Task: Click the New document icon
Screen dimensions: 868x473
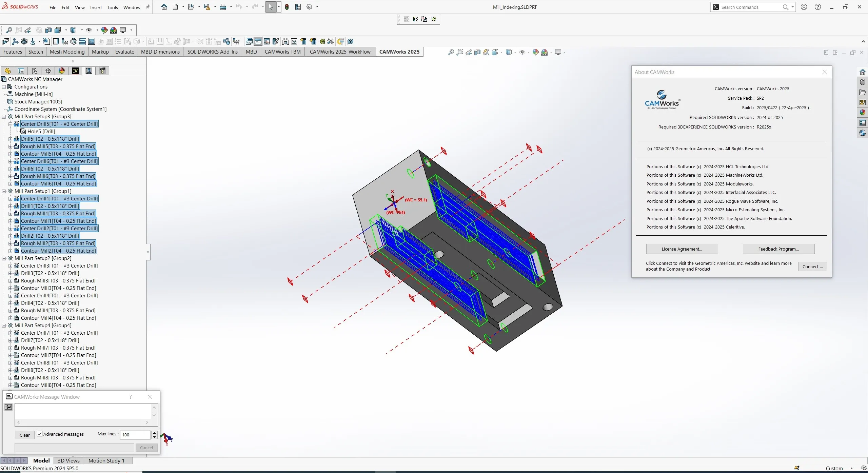Action: tap(175, 7)
